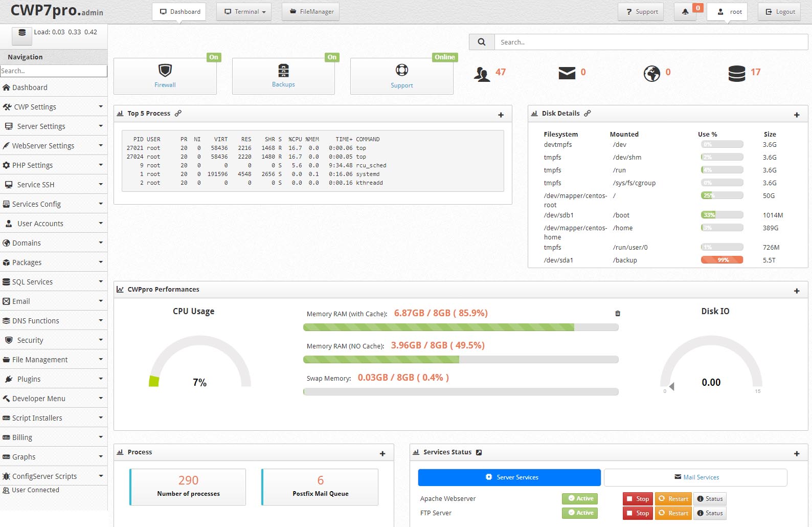Expand Service SSH navigation menu
812x527 pixels.
pyautogui.click(x=54, y=185)
